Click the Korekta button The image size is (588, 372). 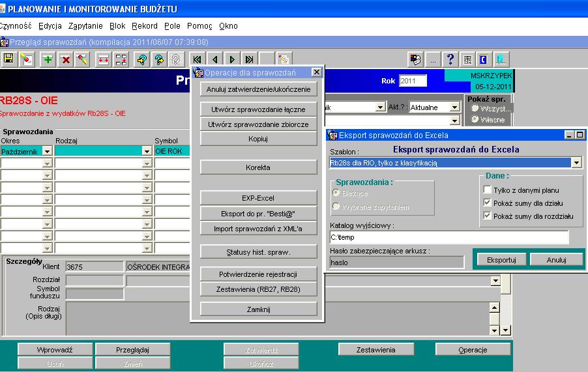pyautogui.click(x=258, y=167)
